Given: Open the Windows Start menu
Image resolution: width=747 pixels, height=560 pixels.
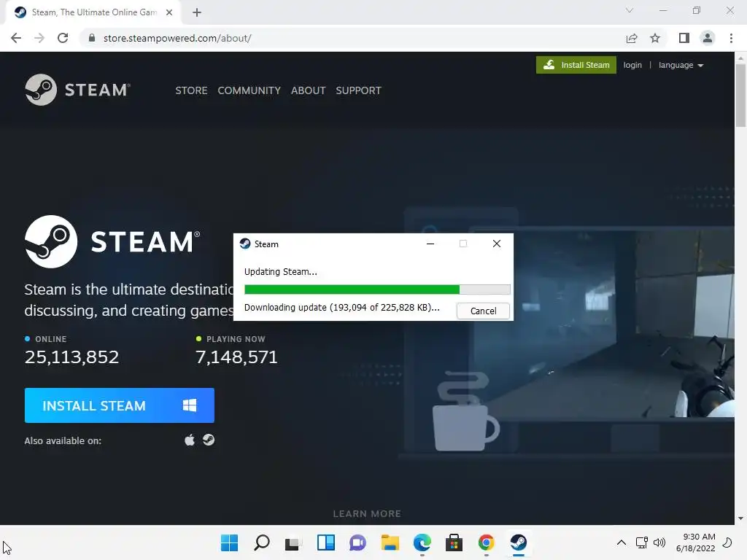Looking at the screenshot, I should [229, 542].
